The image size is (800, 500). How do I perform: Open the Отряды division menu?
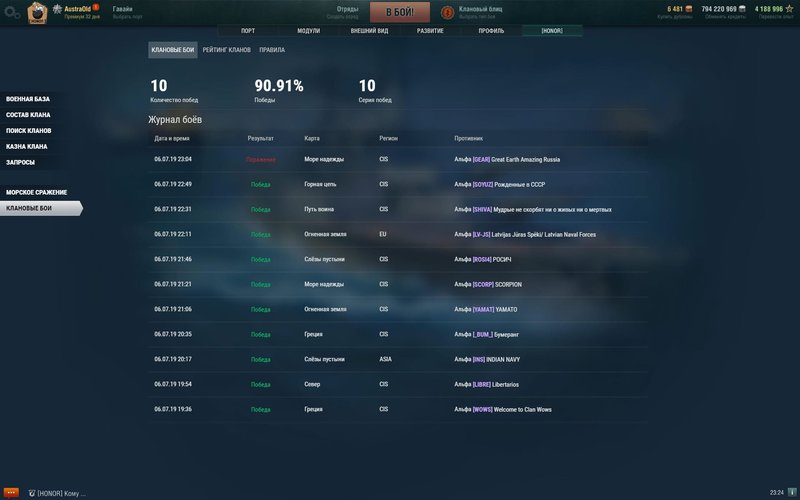tap(347, 9)
